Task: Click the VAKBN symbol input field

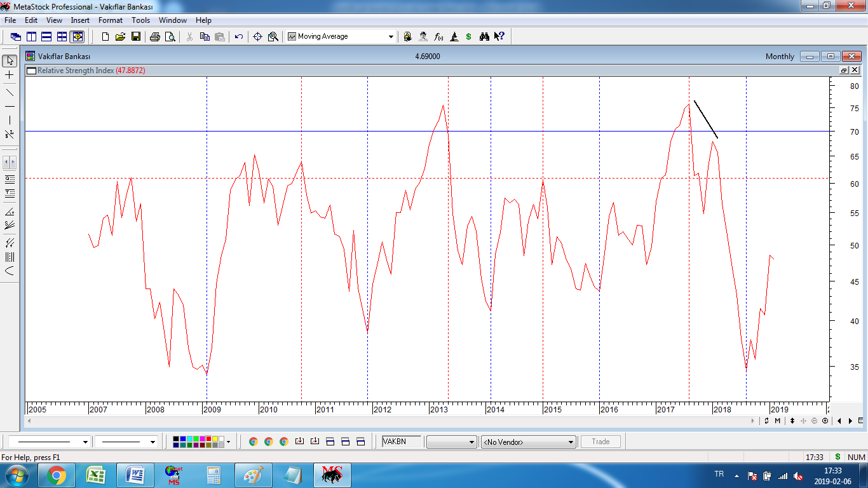Action: point(402,442)
